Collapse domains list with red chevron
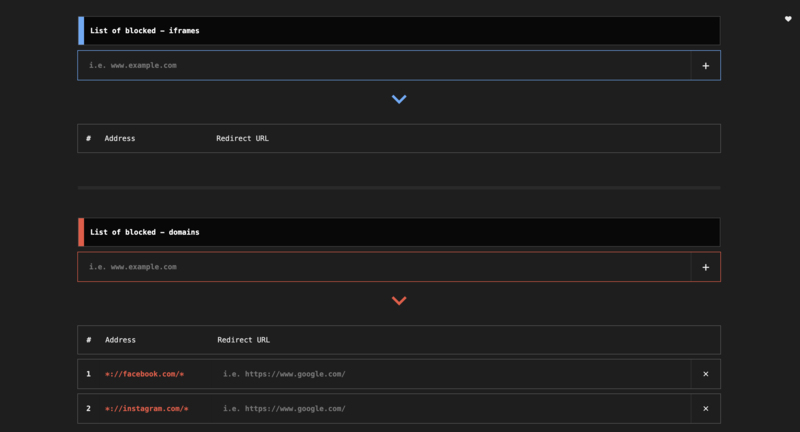The image size is (800, 432). pos(399,301)
